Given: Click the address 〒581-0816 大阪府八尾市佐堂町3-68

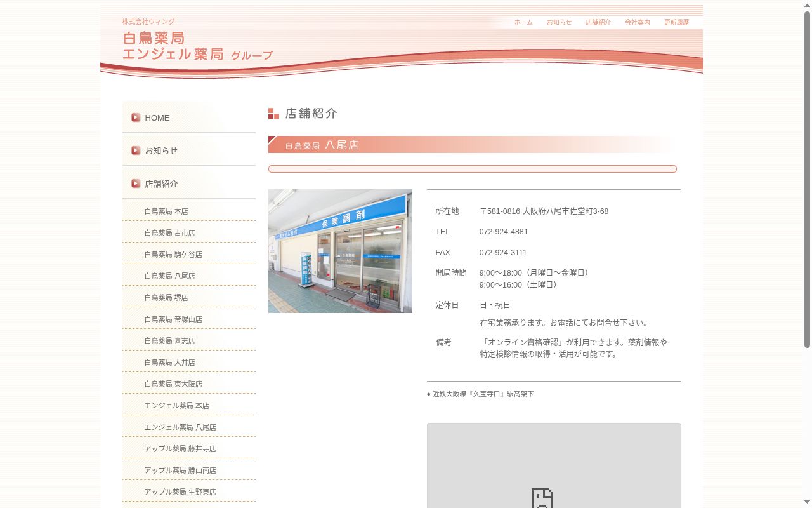Looking at the screenshot, I should click(544, 211).
